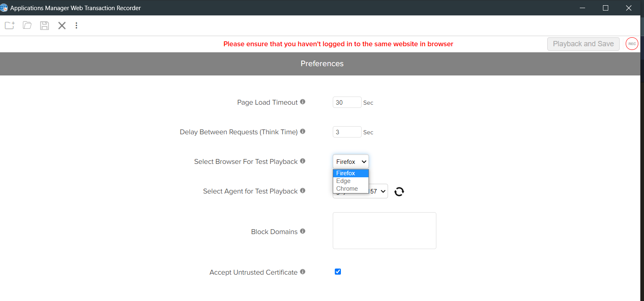Click the X clear icon in toolbar
The height and width of the screenshot is (301, 644).
pos(62,26)
